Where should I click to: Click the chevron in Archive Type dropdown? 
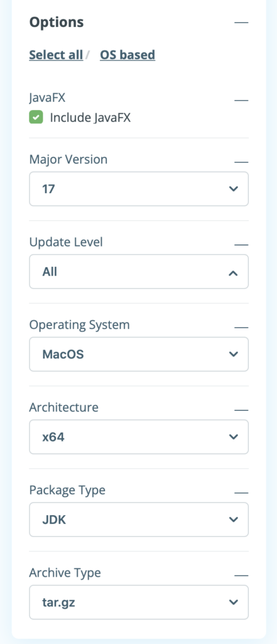click(234, 602)
